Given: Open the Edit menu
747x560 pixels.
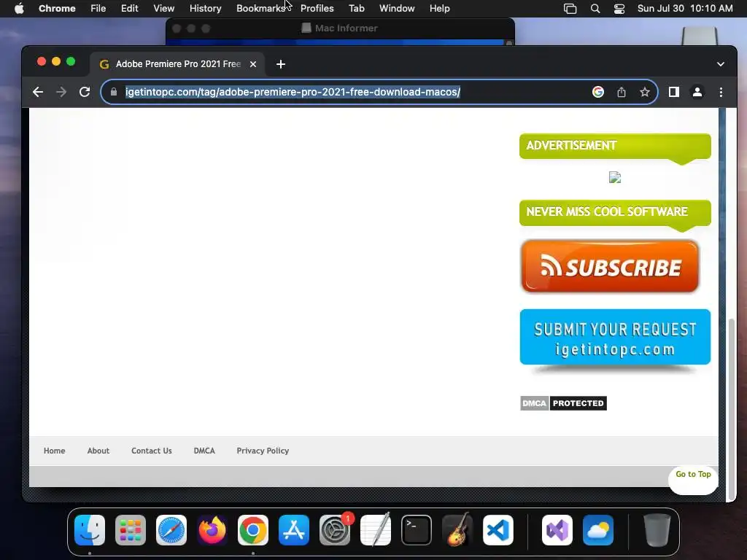Looking at the screenshot, I should (130, 9).
